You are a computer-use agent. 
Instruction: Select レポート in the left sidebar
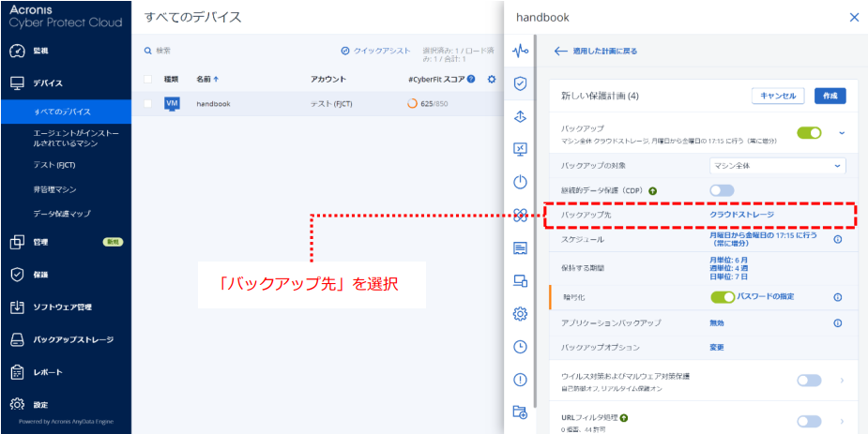click(48, 372)
